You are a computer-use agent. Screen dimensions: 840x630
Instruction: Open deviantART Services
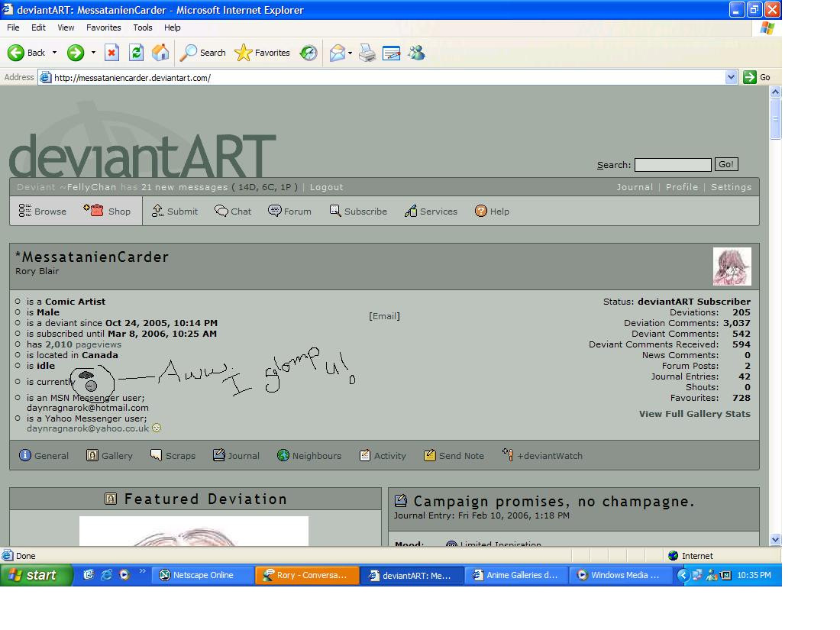pos(431,211)
